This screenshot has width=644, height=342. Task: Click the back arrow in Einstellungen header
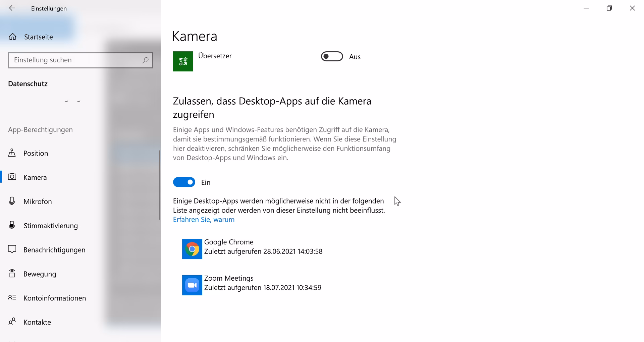[12, 8]
